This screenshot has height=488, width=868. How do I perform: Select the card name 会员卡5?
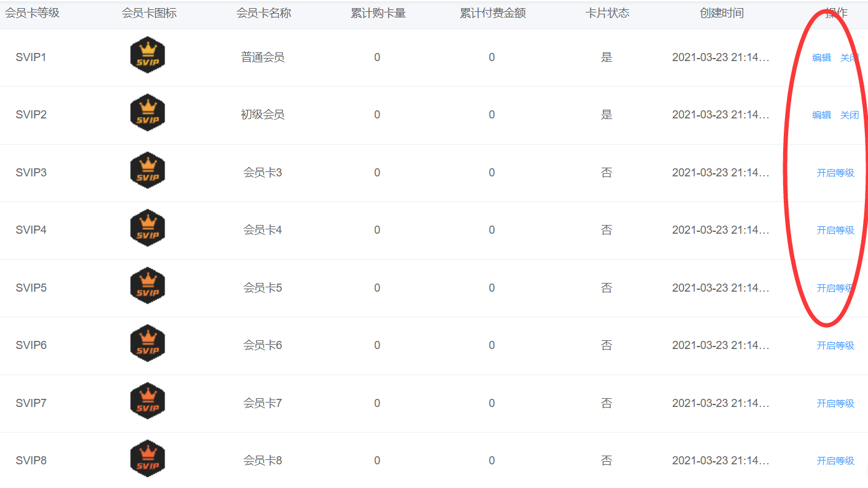pos(263,288)
